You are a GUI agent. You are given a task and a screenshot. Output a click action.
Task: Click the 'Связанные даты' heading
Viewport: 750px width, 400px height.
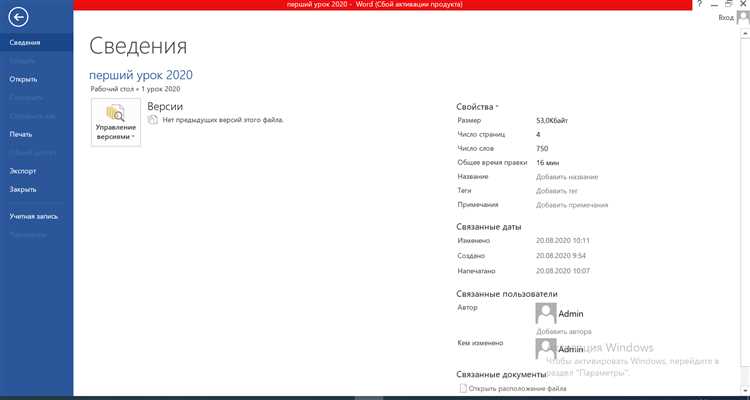[489, 227]
